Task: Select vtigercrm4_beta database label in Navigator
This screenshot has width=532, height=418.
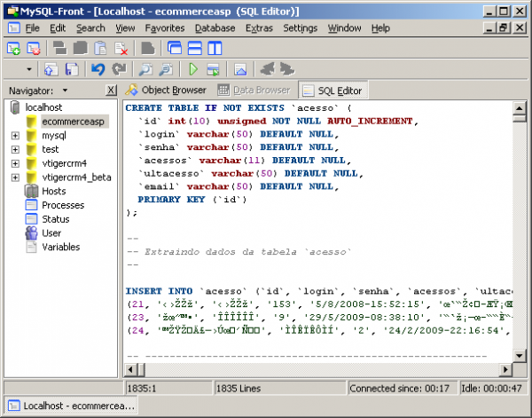Action: (x=76, y=177)
